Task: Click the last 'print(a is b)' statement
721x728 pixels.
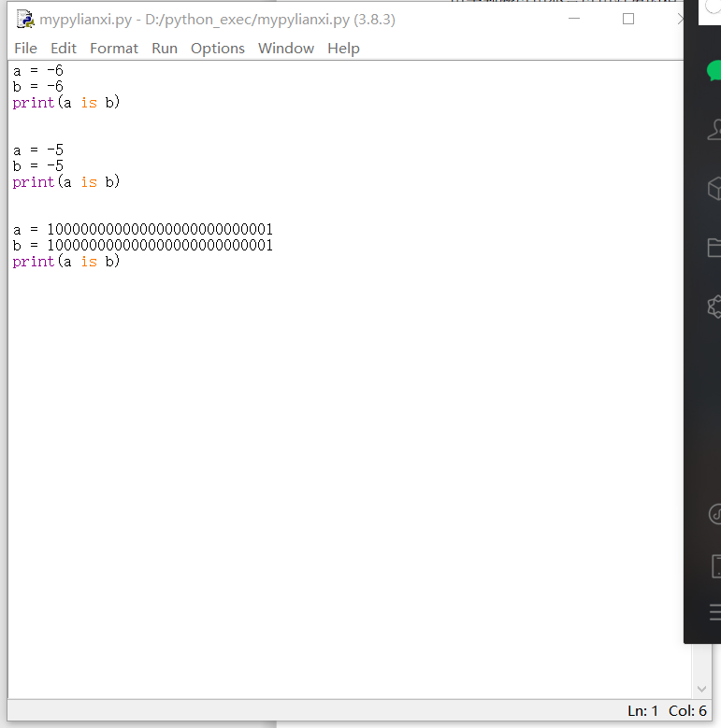Action: point(66,262)
